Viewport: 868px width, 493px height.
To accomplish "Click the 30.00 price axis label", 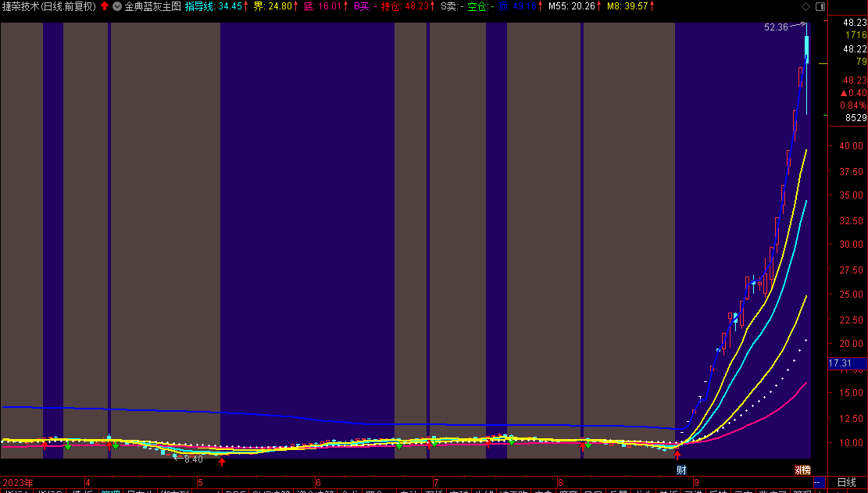I will click(x=852, y=245).
